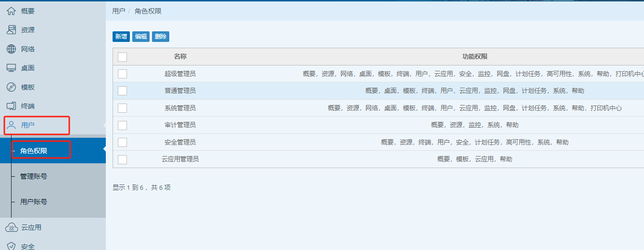
Task: Click the home icon beside 概要
Action: [x=11, y=11]
